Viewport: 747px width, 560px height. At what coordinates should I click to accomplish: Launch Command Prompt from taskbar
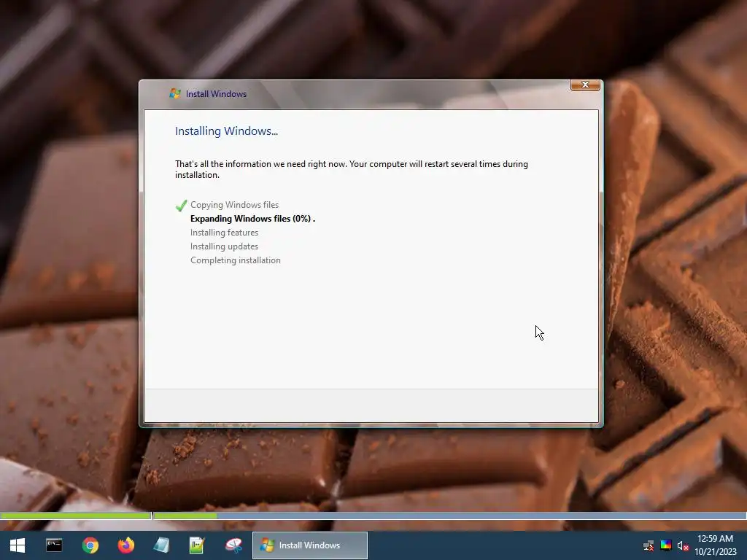(x=54, y=545)
